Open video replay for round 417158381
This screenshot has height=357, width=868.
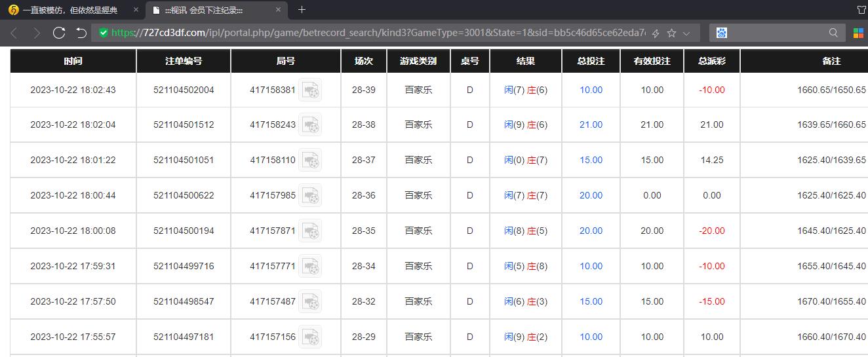coord(310,90)
